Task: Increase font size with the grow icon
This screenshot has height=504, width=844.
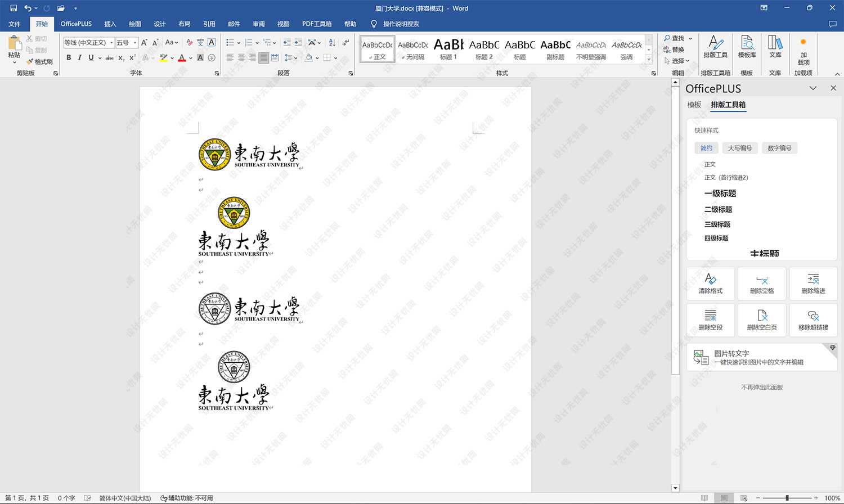Action: pos(144,42)
